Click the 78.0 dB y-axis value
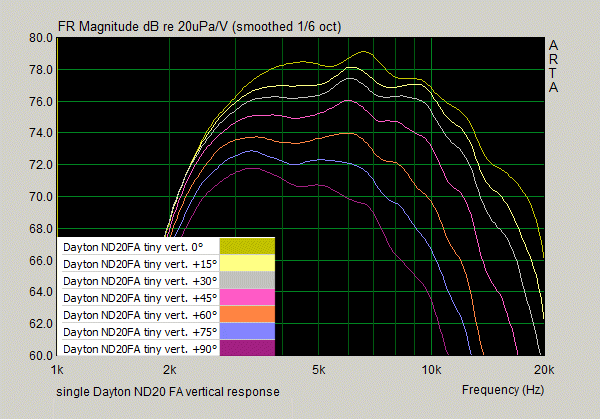Viewport: 600px width, 419px height. point(41,70)
